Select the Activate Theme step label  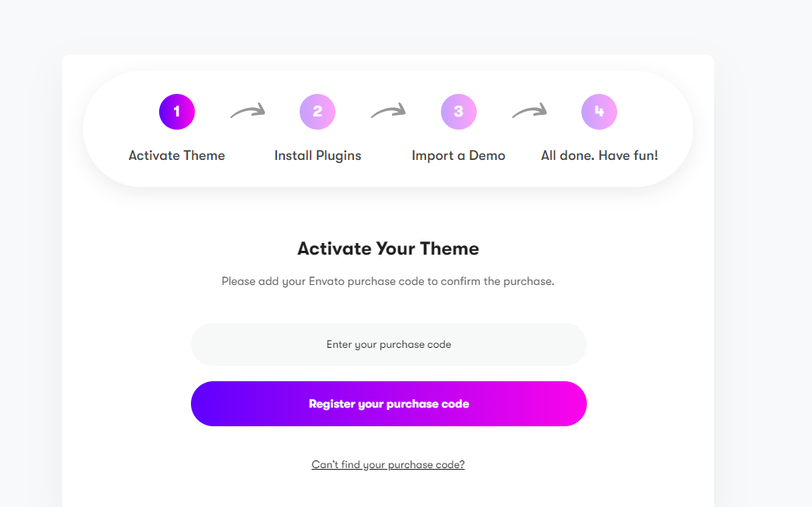(177, 155)
